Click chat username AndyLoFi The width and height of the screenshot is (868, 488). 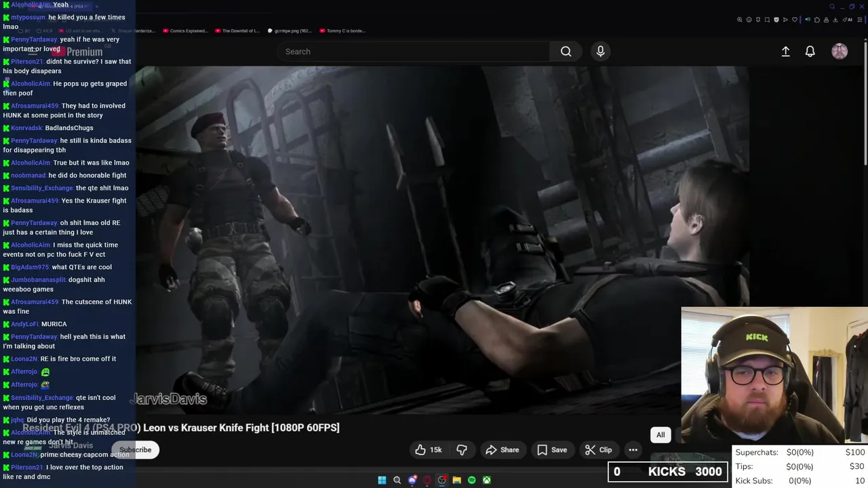24,324
